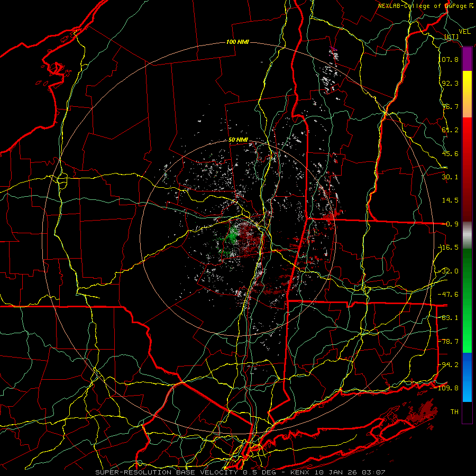The image size is (476, 476).
Task: Click the [KT] units label
Action: [452, 36]
